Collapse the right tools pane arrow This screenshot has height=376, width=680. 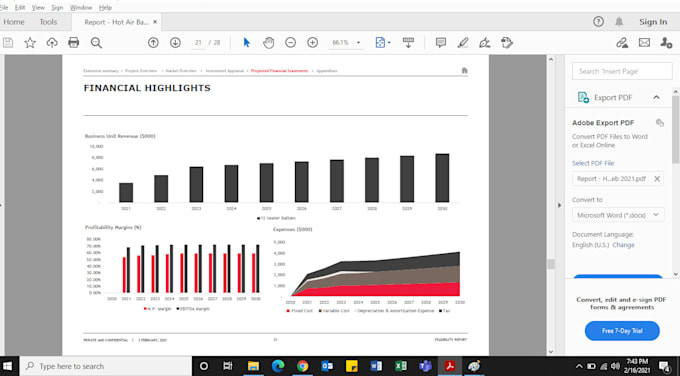pos(559,205)
